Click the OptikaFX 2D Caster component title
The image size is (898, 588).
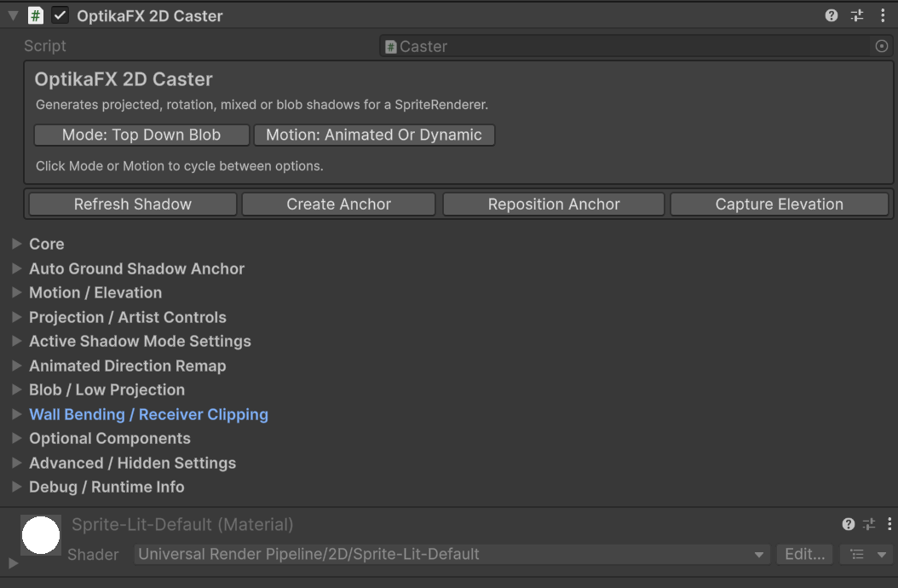point(149,16)
